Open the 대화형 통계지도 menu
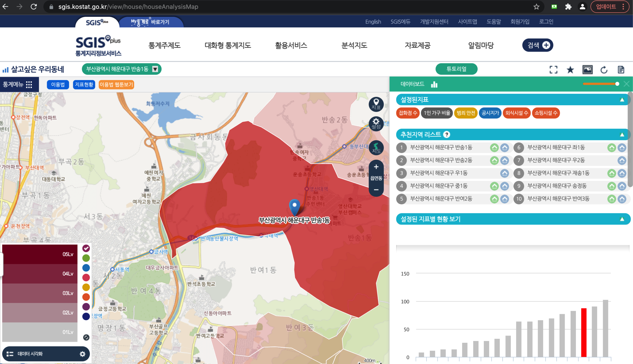 point(227,45)
